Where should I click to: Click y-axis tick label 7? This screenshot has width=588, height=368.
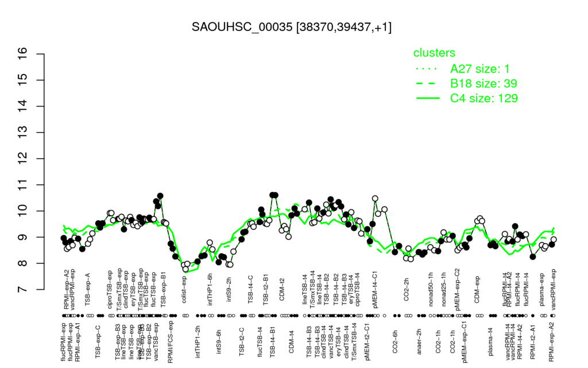pos(23,289)
